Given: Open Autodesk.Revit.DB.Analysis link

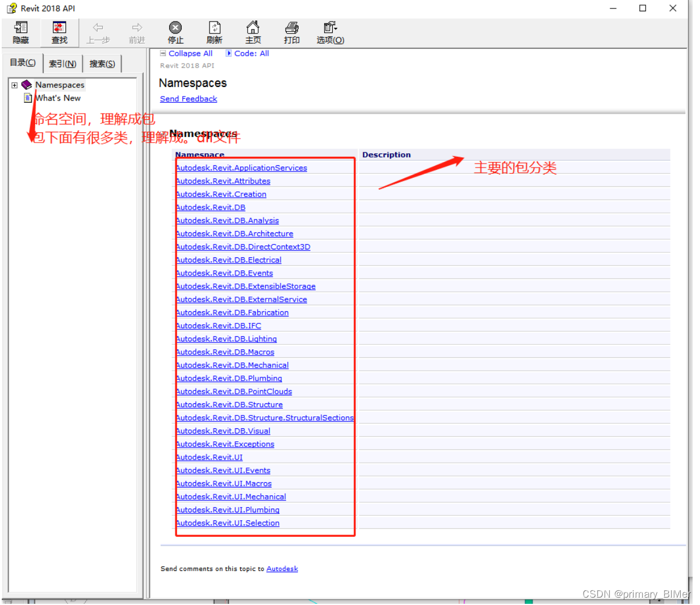Looking at the screenshot, I should [x=227, y=220].
